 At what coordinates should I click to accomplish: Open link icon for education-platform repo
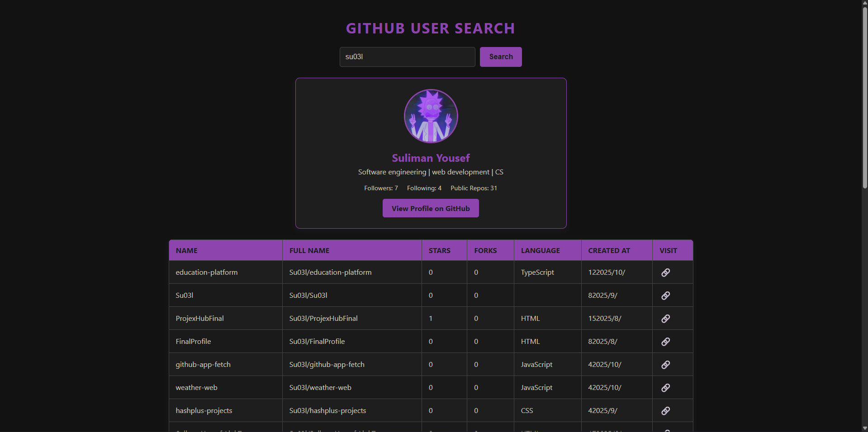click(665, 272)
